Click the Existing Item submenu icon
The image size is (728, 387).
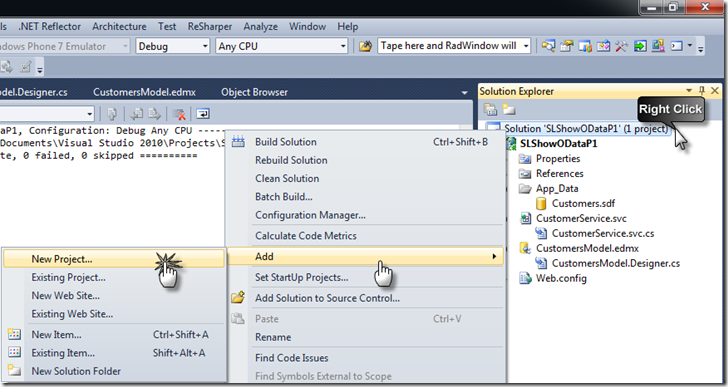(x=14, y=353)
